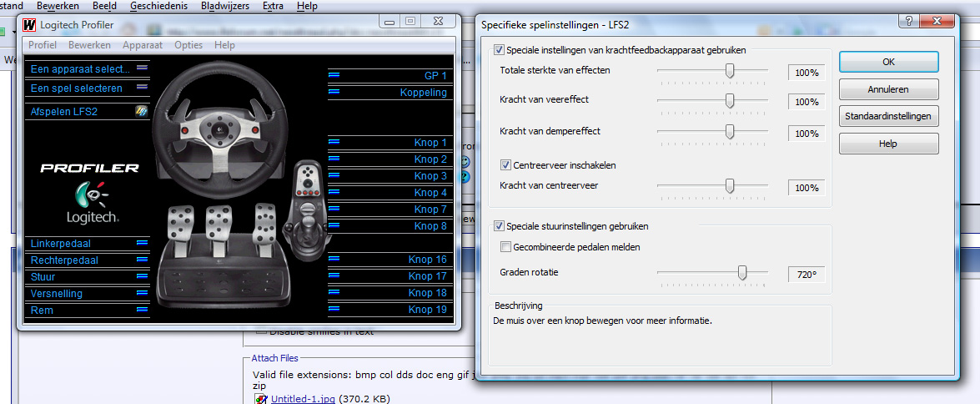Click the blue indicator icon beside Knop 17

coord(334,275)
